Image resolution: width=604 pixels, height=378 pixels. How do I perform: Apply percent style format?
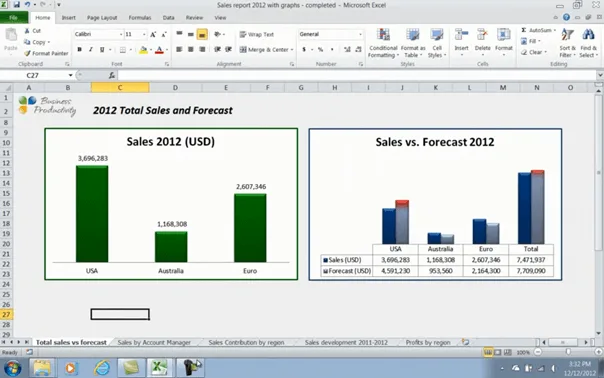(x=320, y=49)
